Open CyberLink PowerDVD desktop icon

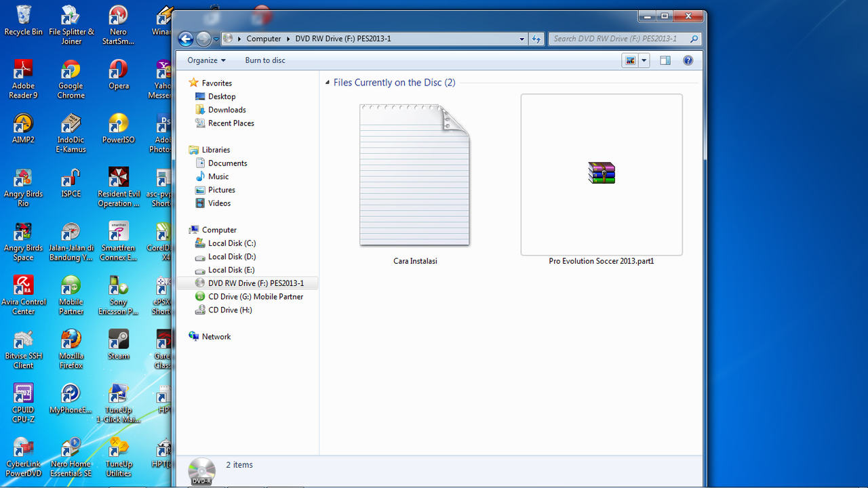click(x=23, y=458)
